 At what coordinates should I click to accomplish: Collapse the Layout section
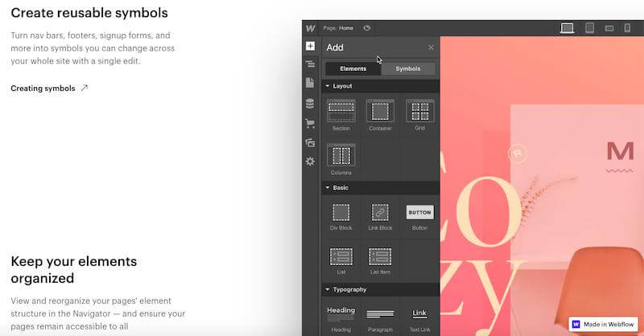[380, 86]
